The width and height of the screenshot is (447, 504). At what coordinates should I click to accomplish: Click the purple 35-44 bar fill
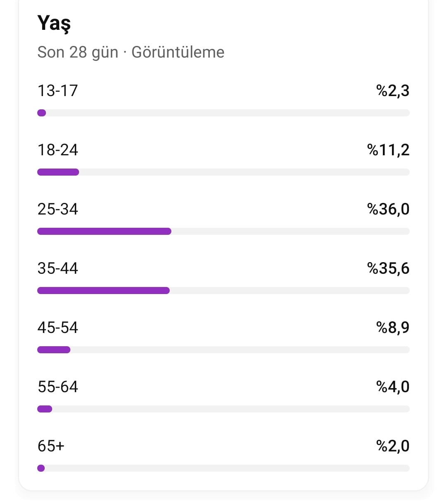103,291
